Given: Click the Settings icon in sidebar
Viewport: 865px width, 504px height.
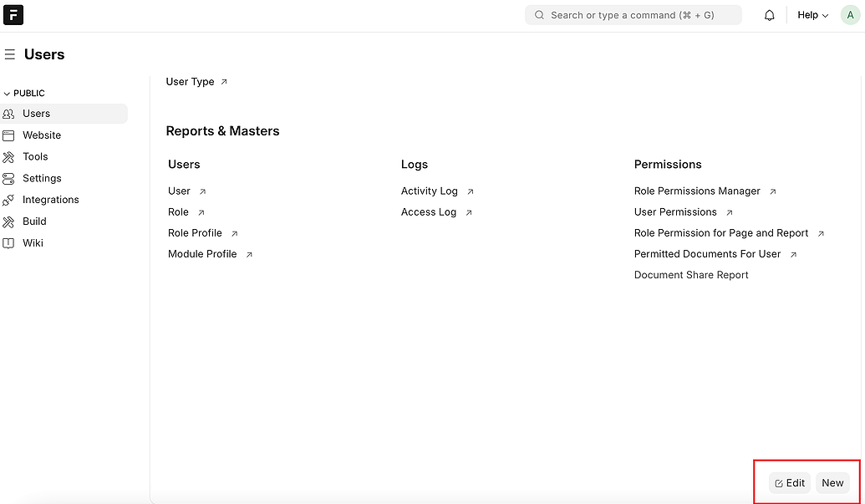Looking at the screenshot, I should 8,179.
